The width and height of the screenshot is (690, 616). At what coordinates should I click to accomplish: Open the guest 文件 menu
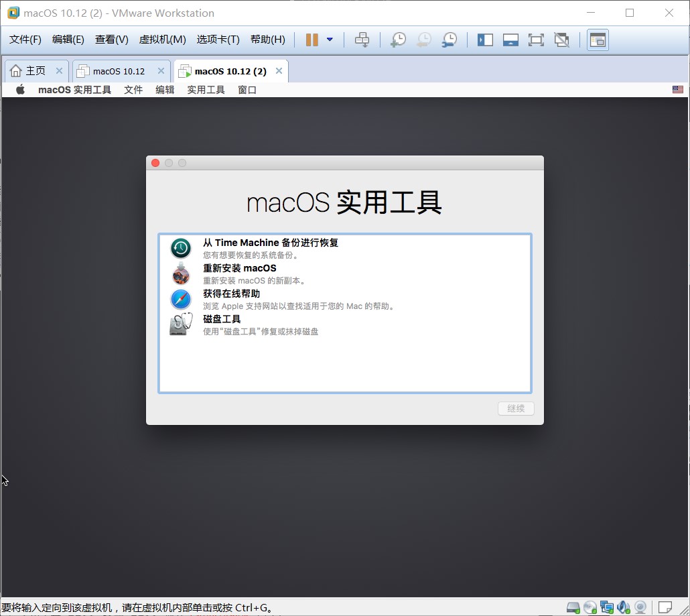(x=133, y=90)
